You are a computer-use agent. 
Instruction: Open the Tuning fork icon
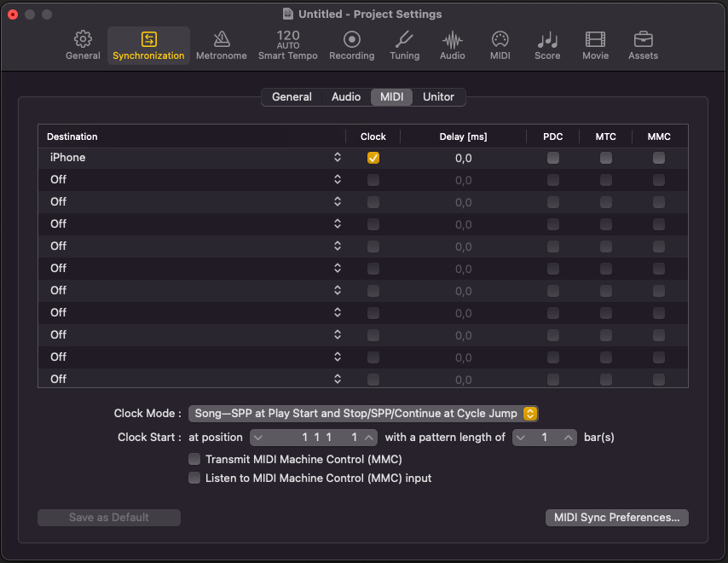pos(404,45)
